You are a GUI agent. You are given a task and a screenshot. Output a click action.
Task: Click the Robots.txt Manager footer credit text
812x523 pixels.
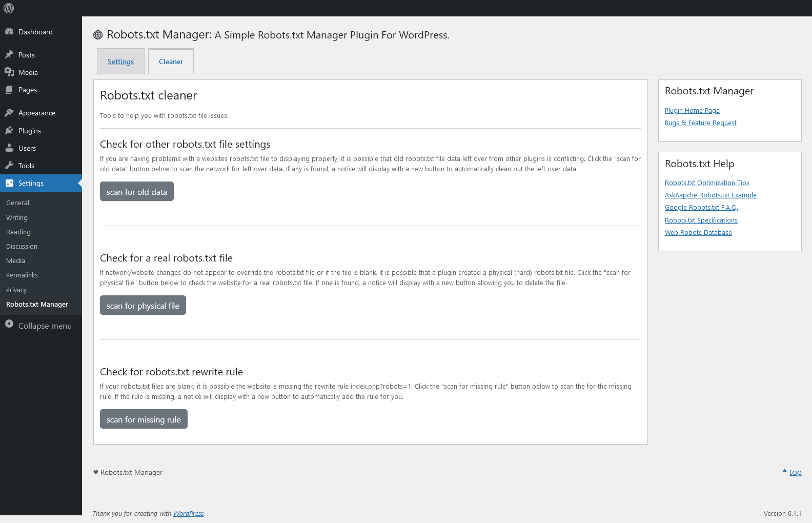[131, 472]
